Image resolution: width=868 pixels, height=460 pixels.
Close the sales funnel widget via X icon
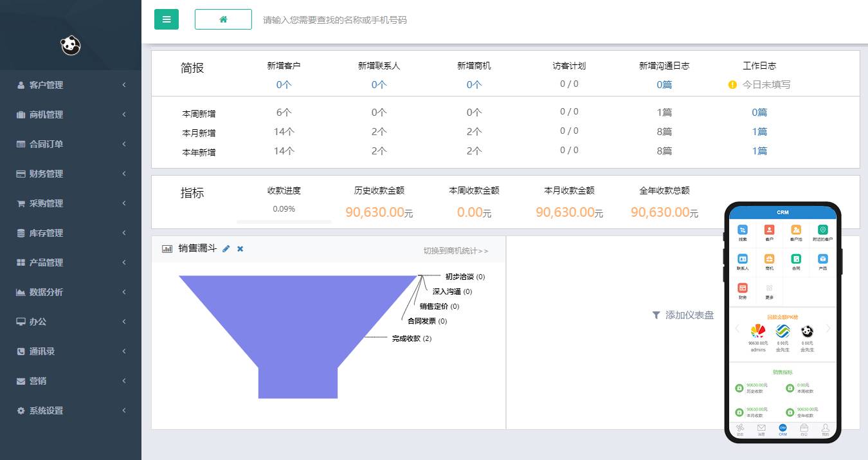(x=239, y=249)
